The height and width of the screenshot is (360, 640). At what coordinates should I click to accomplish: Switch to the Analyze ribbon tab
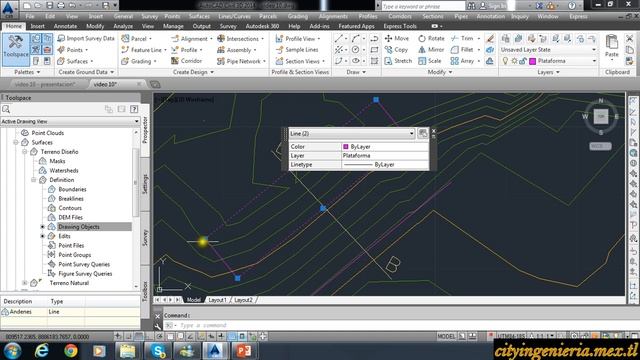[x=123, y=26]
